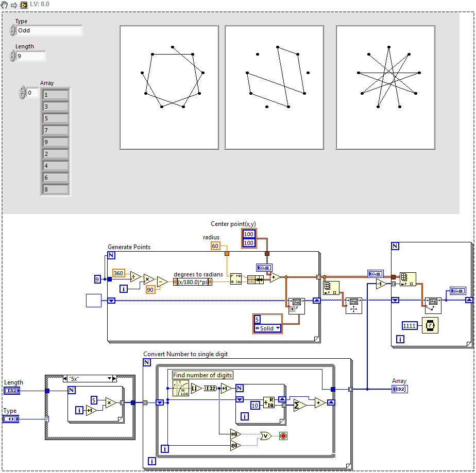Click array element containing 6
Screen dimensions: 476x473
55,178
